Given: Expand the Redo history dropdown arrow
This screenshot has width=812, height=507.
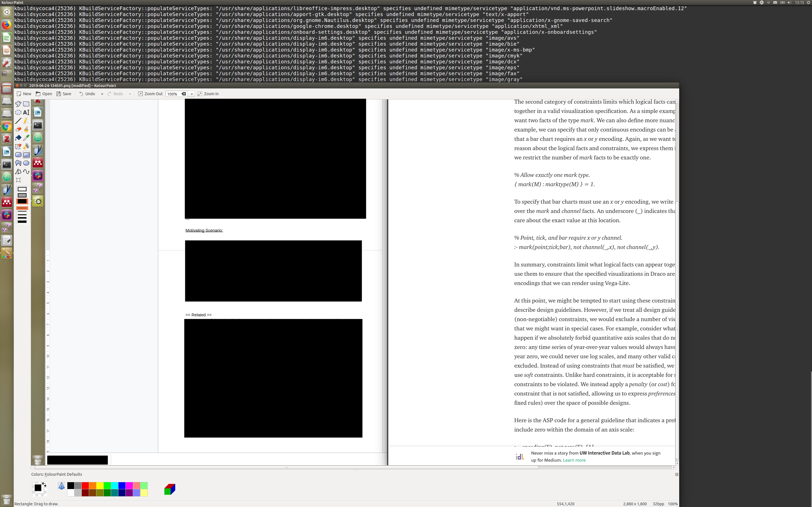Looking at the screenshot, I should pyautogui.click(x=130, y=94).
